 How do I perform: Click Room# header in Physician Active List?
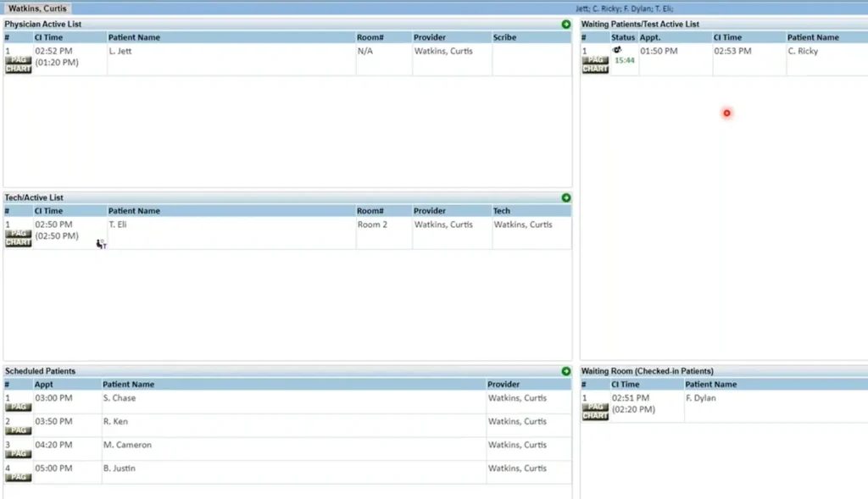384,37
